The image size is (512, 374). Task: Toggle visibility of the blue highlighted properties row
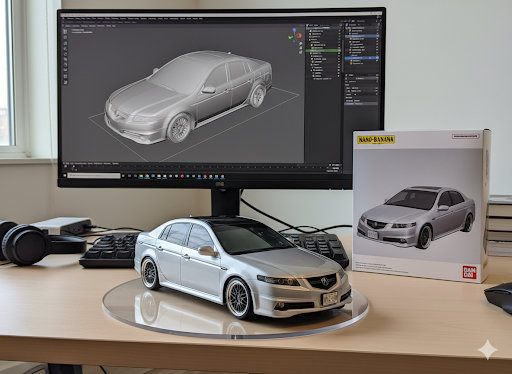coord(377,58)
